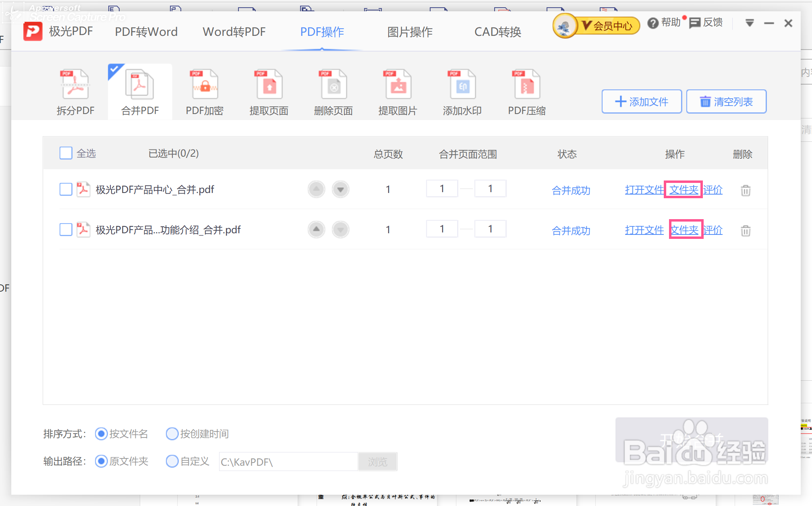812x506 pixels.
Task: Delete 极光PDF产品中心_合并.pdf with trash icon
Action: pyautogui.click(x=746, y=190)
